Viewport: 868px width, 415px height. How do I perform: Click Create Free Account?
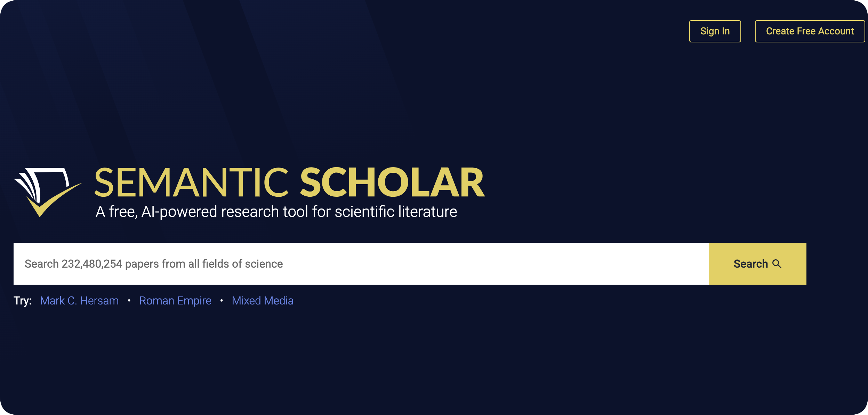click(x=810, y=31)
